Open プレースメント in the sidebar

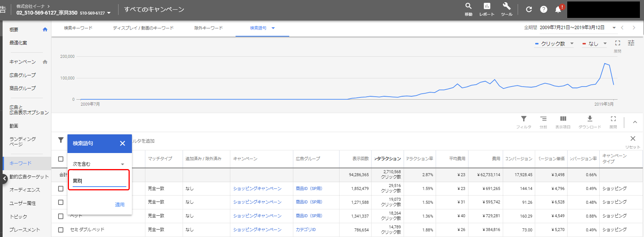pos(25,230)
